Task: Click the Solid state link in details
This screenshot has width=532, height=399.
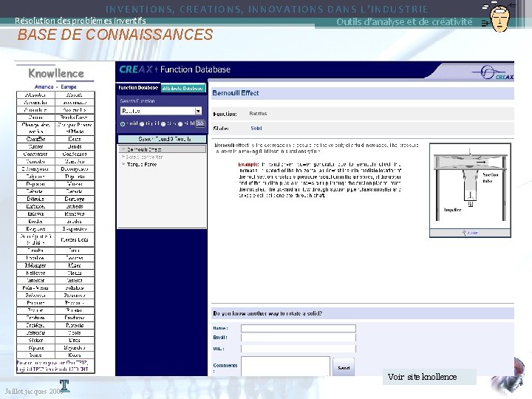Action: point(256,129)
